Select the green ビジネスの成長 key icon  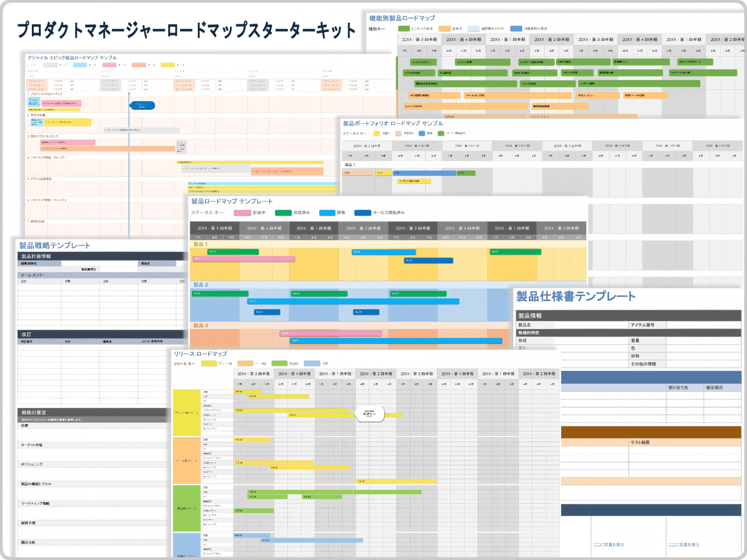point(405,28)
